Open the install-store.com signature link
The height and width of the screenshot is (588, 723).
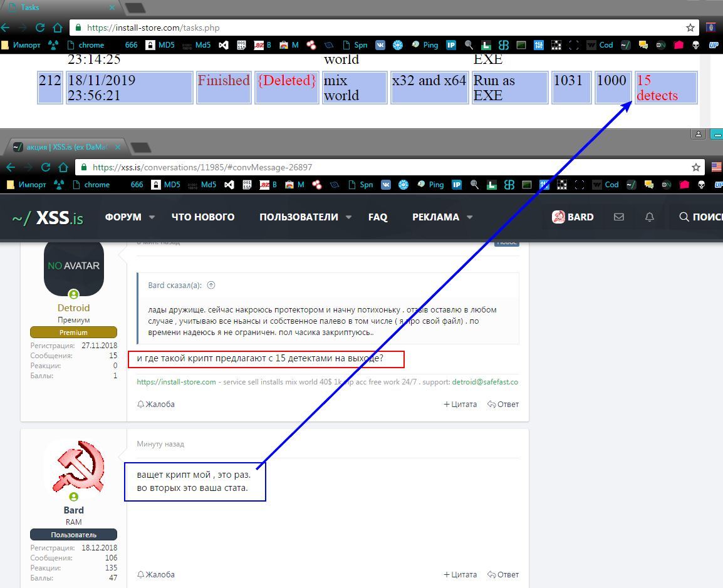[x=176, y=382]
